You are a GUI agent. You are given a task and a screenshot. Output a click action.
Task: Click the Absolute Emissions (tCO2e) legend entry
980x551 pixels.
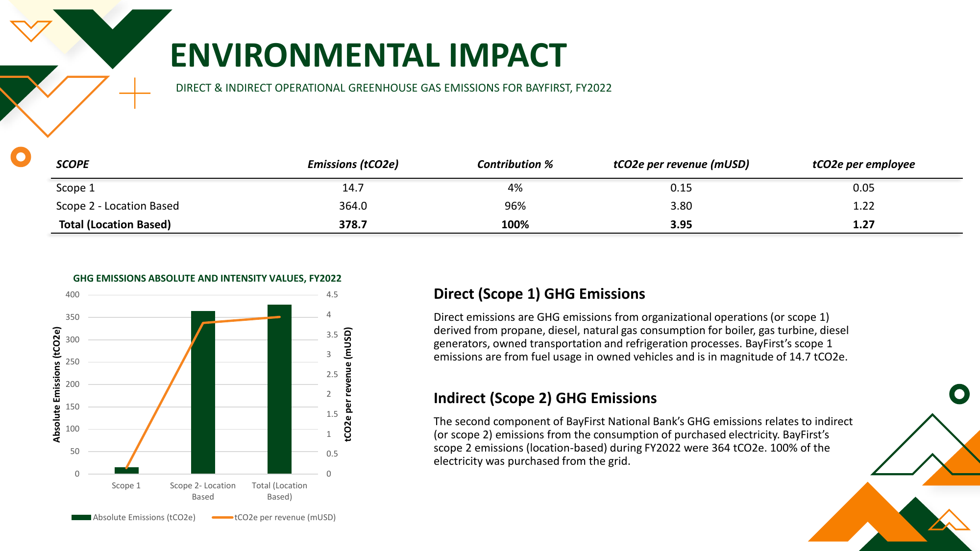pos(133,518)
